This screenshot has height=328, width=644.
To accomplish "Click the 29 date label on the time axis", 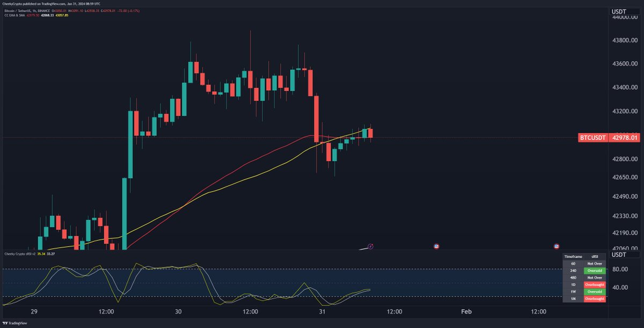I will click(x=34, y=311).
